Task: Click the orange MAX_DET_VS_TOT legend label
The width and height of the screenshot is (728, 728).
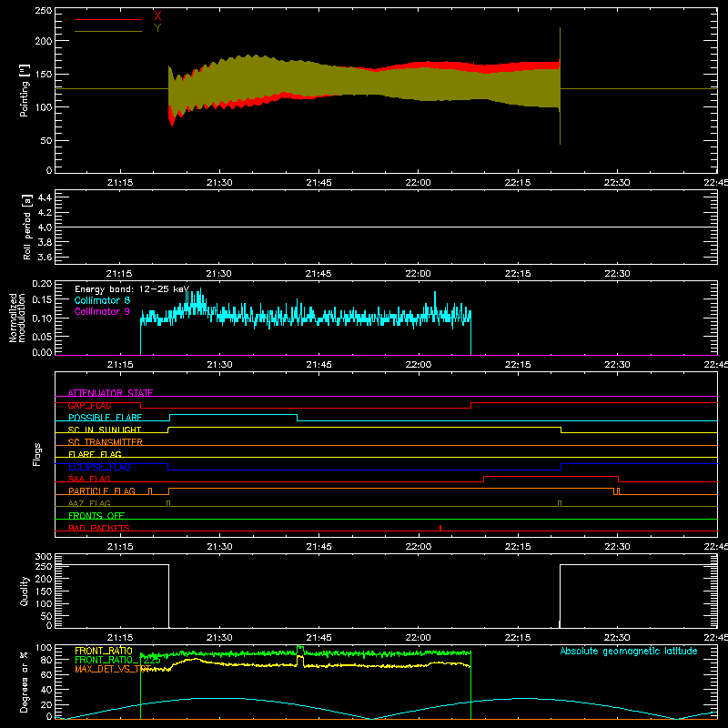Action: [x=113, y=669]
